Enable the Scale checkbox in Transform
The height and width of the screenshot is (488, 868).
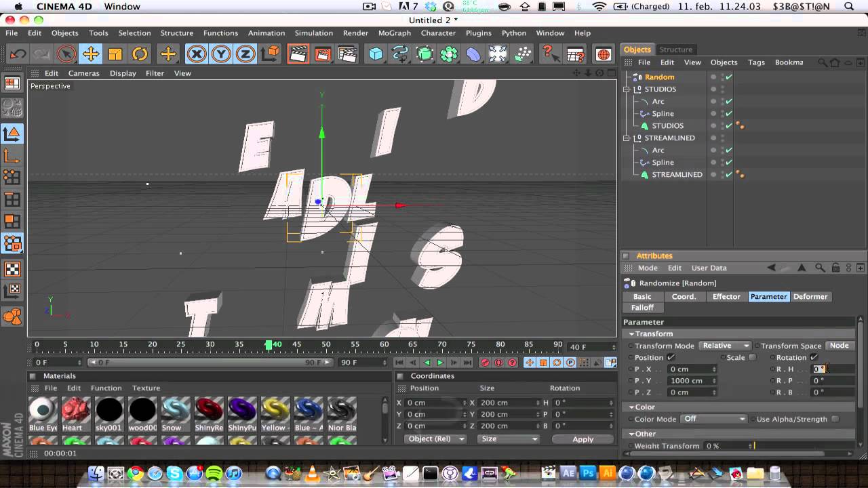coord(752,357)
